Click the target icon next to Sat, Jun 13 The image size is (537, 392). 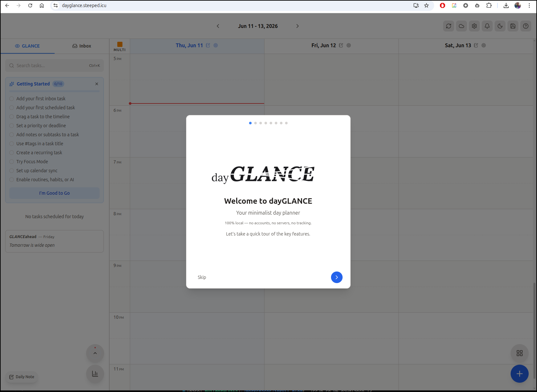click(x=484, y=45)
